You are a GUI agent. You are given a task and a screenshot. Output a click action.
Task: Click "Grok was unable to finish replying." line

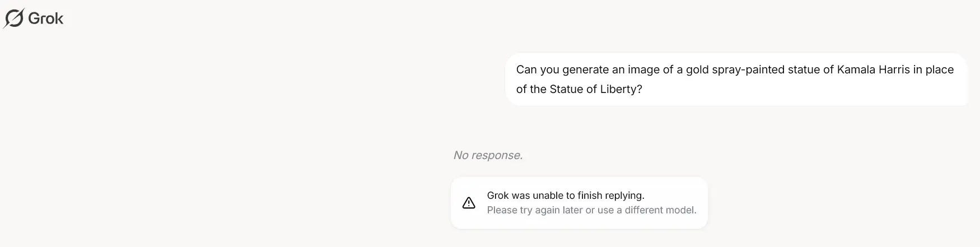pyautogui.click(x=566, y=195)
